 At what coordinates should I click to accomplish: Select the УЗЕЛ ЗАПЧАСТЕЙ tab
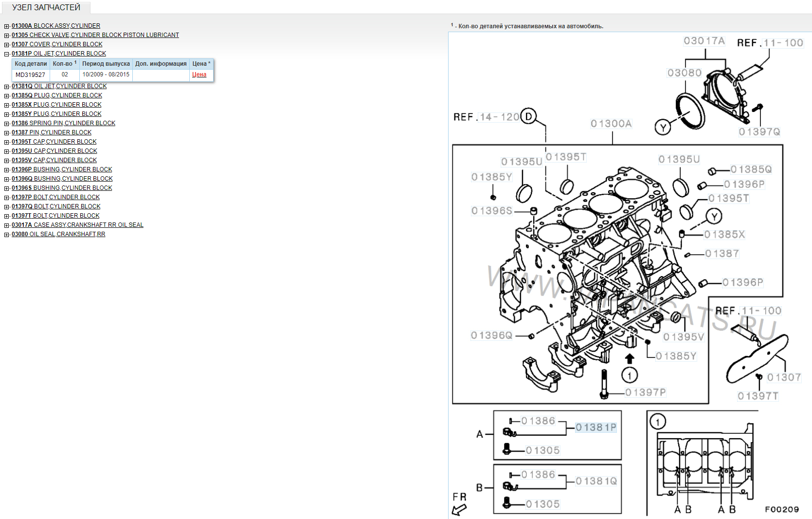[46, 7]
